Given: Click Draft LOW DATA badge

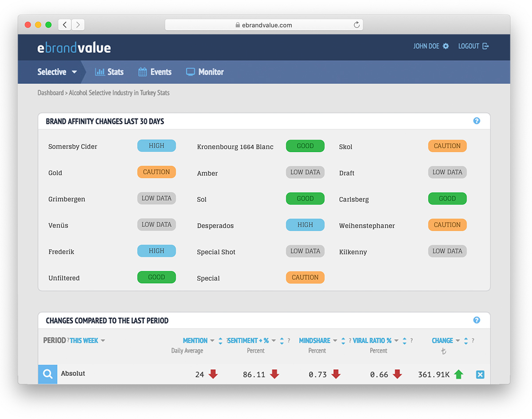Looking at the screenshot, I should pyautogui.click(x=447, y=172).
